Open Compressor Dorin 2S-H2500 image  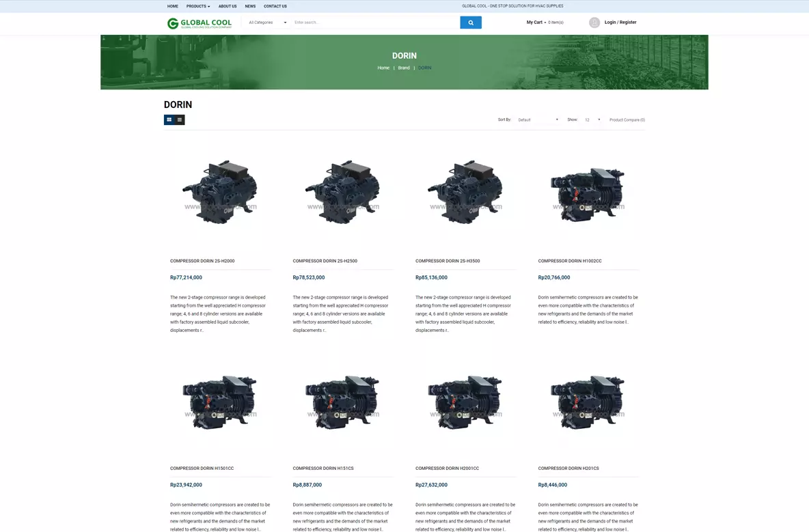point(343,192)
